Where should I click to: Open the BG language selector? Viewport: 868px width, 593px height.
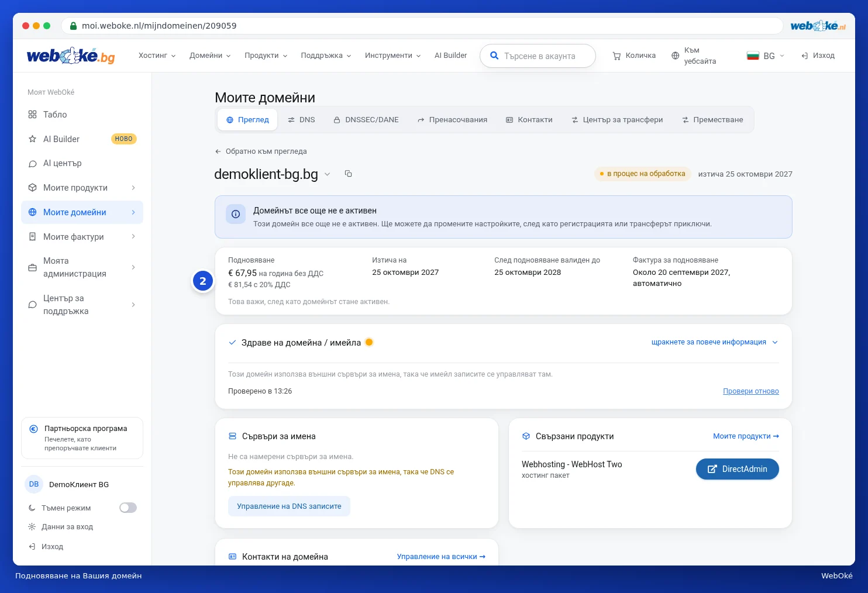point(766,56)
